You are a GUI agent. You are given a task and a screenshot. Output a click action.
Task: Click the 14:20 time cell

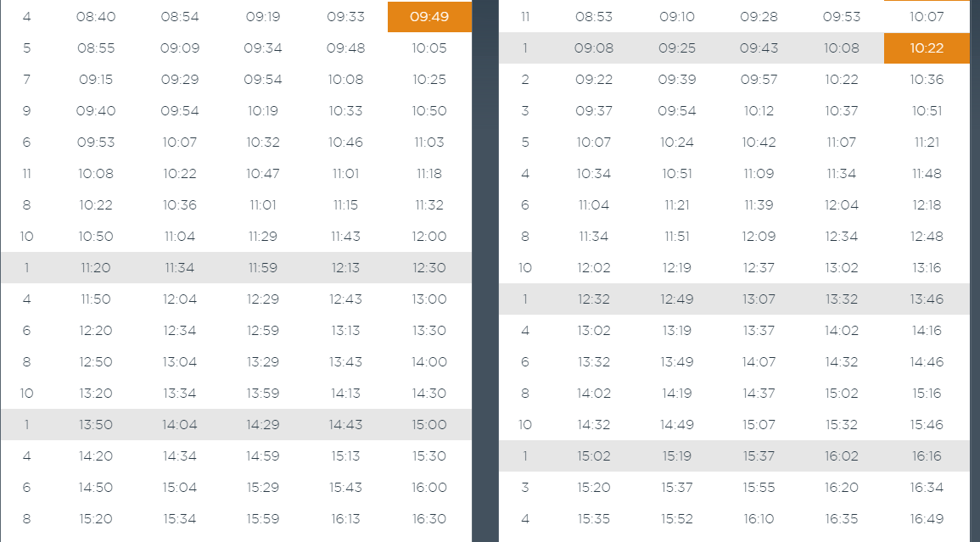(x=96, y=455)
